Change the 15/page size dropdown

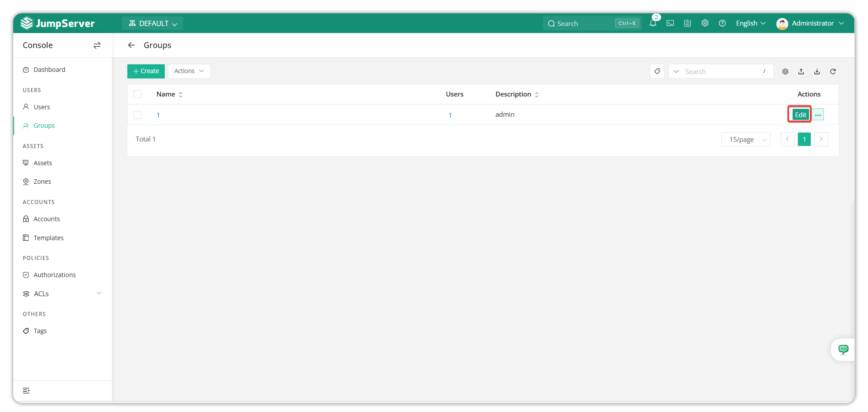click(x=746, y=139)
